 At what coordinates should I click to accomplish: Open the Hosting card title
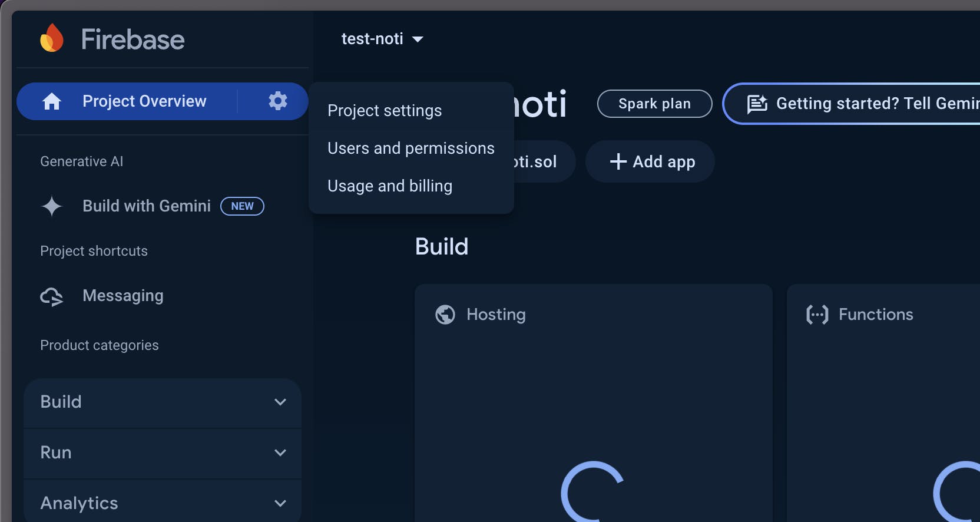[x=496, y=315]
